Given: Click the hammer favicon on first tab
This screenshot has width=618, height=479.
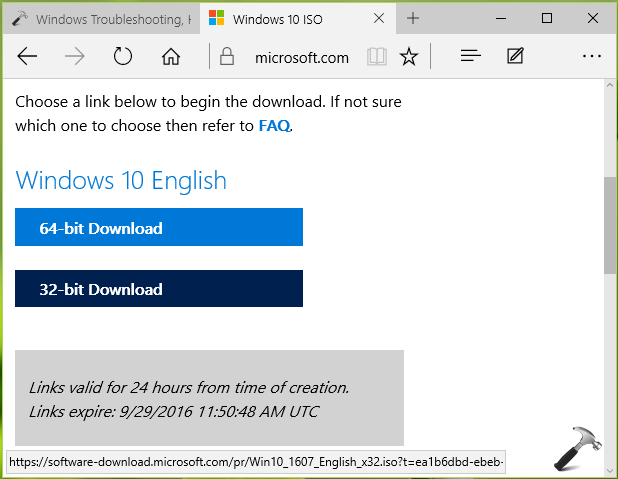Looking at the screenshot, I should (19, 19).
